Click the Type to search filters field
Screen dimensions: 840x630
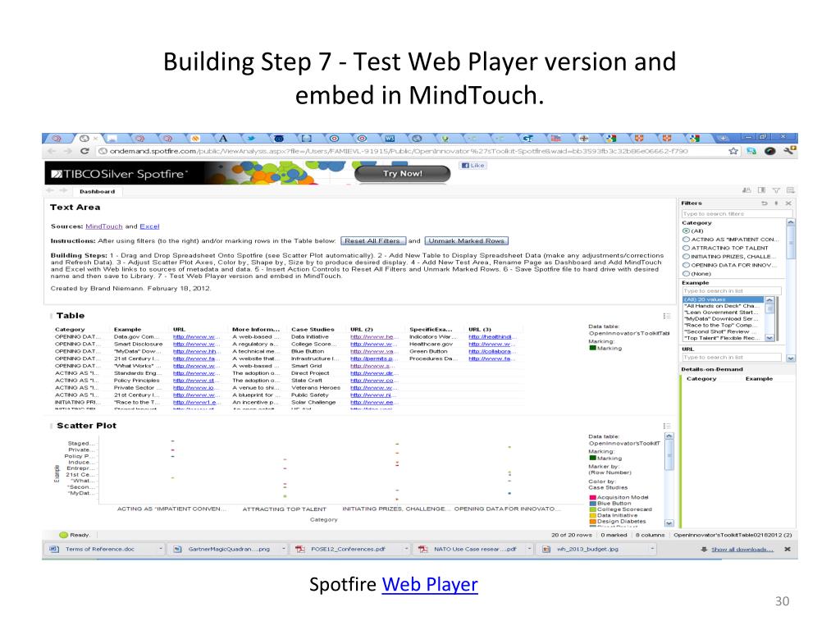tap(737, 214)
